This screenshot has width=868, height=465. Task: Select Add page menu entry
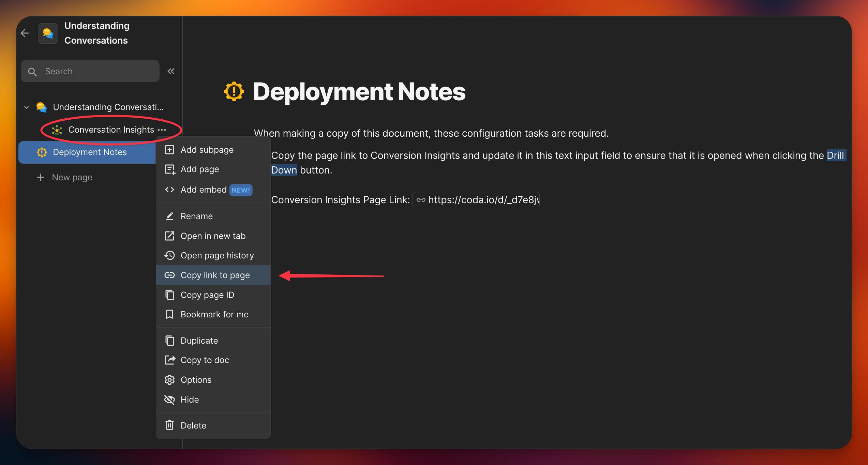tap(213, 169)
